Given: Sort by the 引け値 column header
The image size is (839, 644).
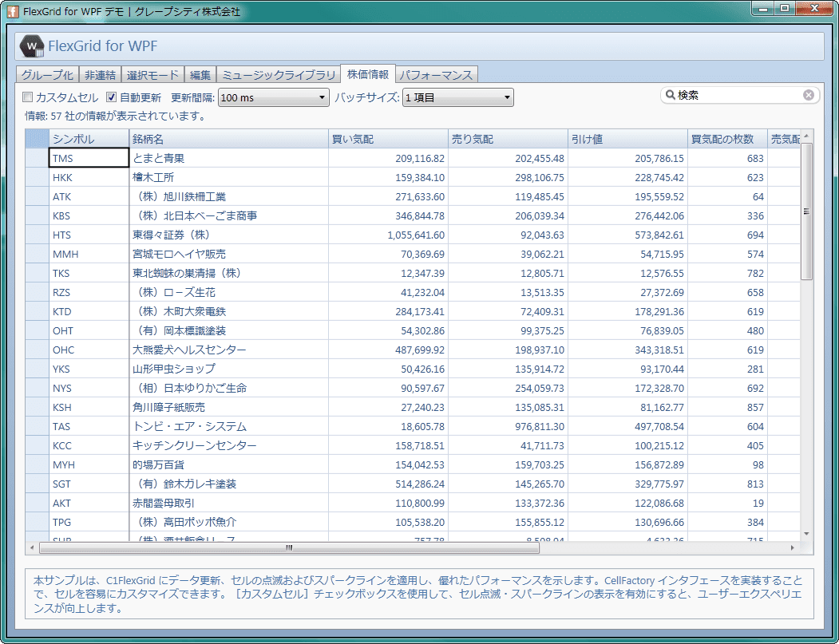Looking at the screenshot, I should pos(627,139).
